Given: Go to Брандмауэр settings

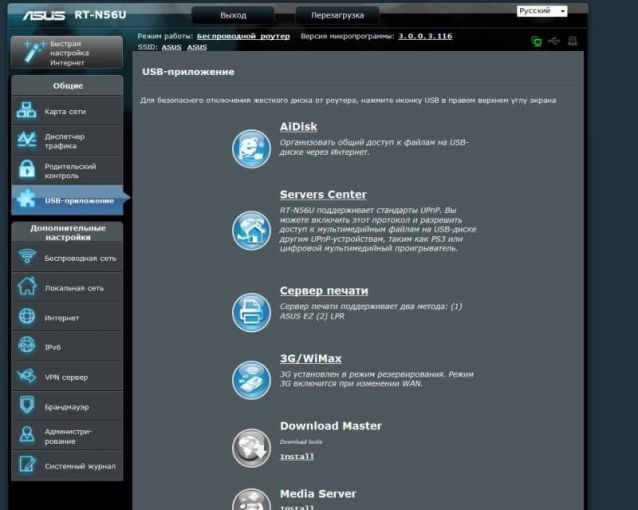Looking at the screenshot, I should pyautogui.click(x=66, y=406).
